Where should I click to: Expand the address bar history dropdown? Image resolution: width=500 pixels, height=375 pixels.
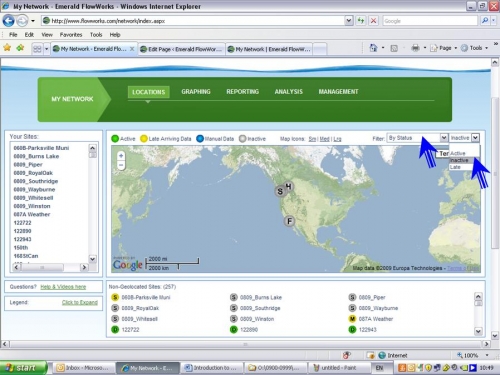click(349, 21)
